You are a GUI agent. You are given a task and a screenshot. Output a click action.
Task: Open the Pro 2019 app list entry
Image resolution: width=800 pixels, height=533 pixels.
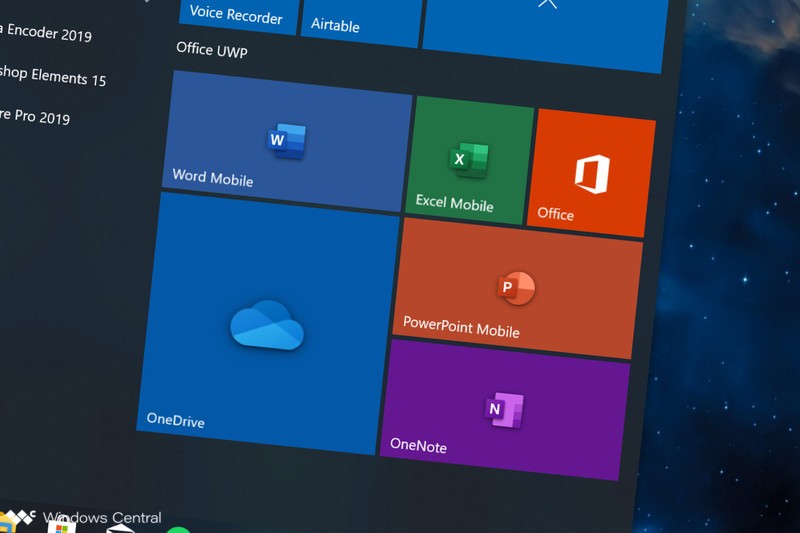35,116
